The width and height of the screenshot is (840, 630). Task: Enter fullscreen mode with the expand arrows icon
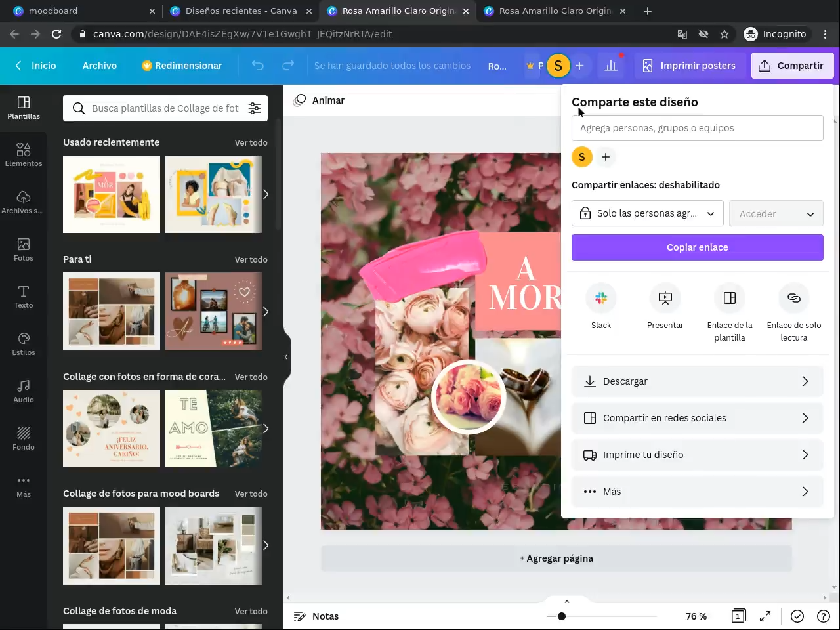pos(765,616)
